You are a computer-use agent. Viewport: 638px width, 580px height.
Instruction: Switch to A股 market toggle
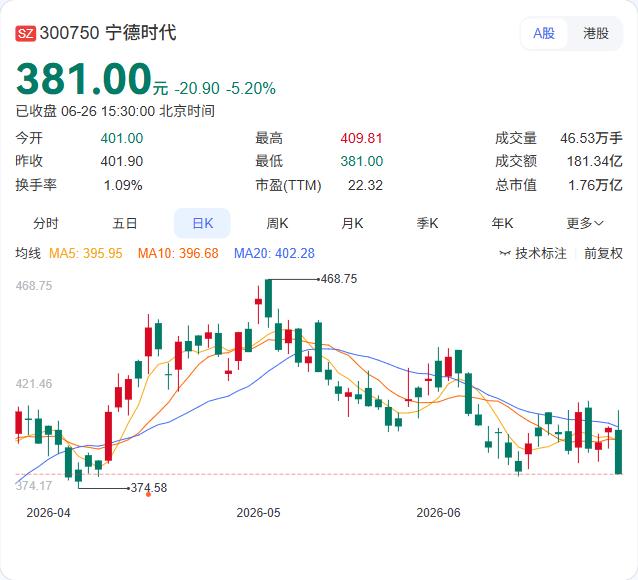[x=544, y=33]
